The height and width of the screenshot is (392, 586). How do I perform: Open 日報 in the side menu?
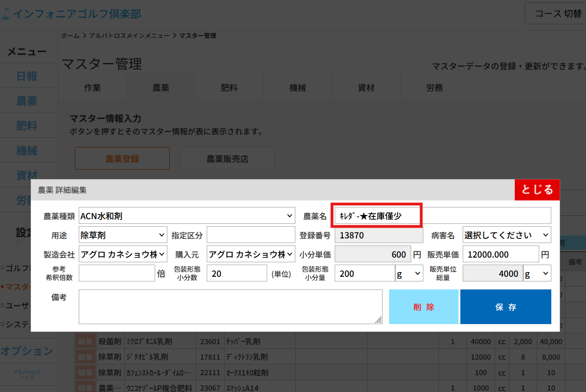27,76
